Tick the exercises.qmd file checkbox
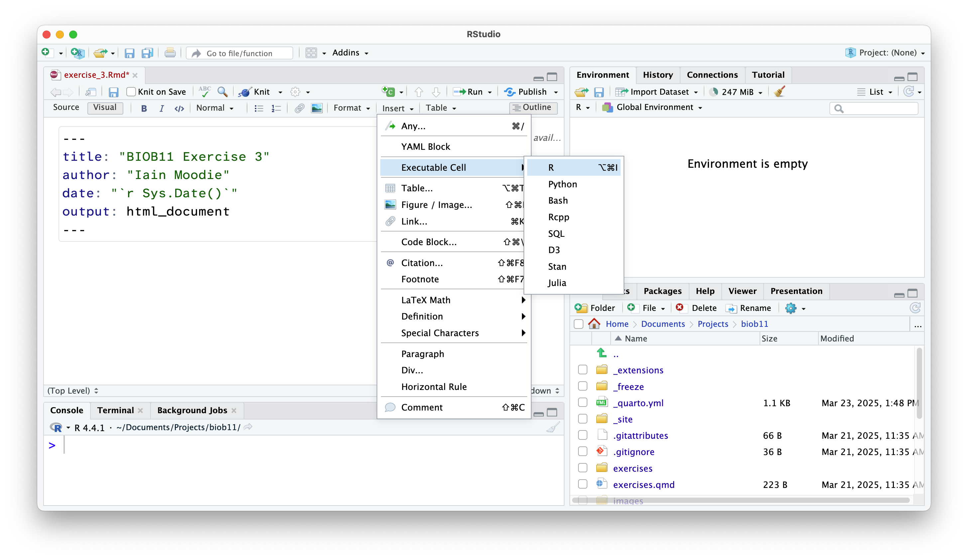This screenshot has width=968, height=560. [x=582, y=484]
